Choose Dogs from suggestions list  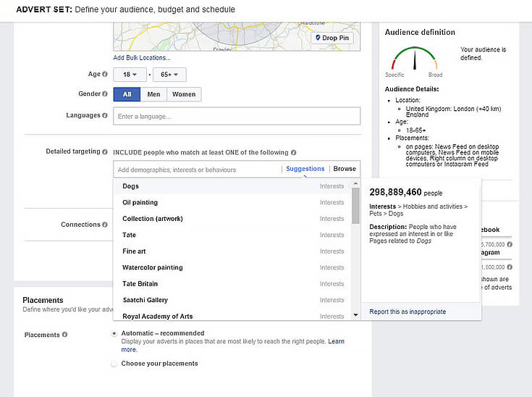233,186
